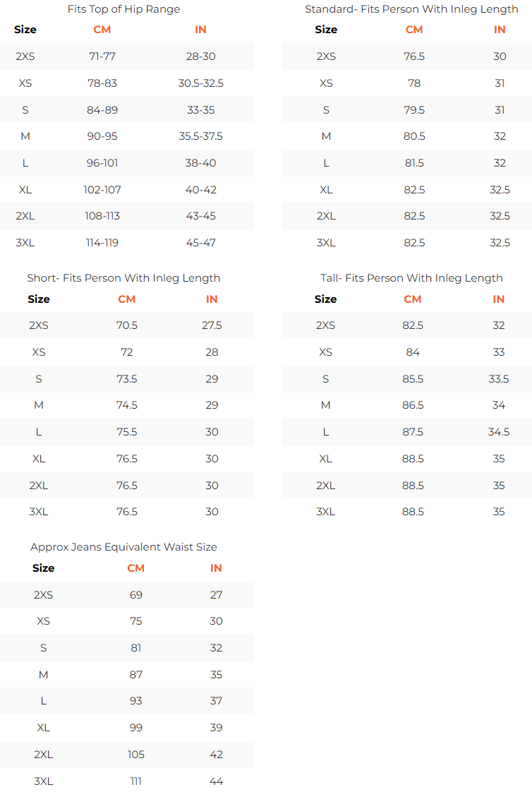The image size is (532, 792).
Task: Click the "Fits Top of Hip Range" table title
Action: [x=123, y=9]
